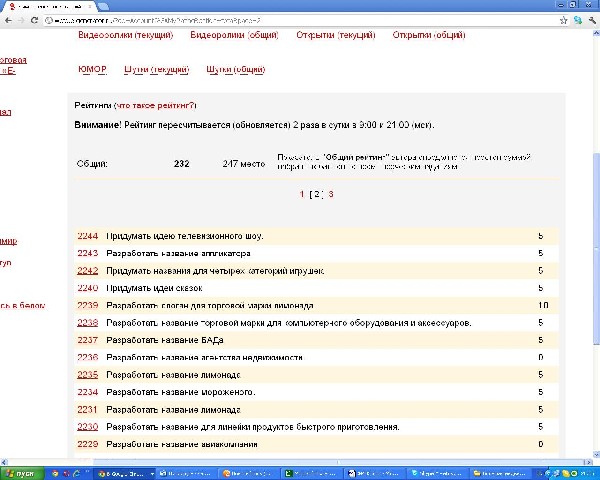Image resolution: width=600 pixels, height=480 pixels.
Task: Open the Windows 'пуск' Start menu
Action: click(21, 473)
